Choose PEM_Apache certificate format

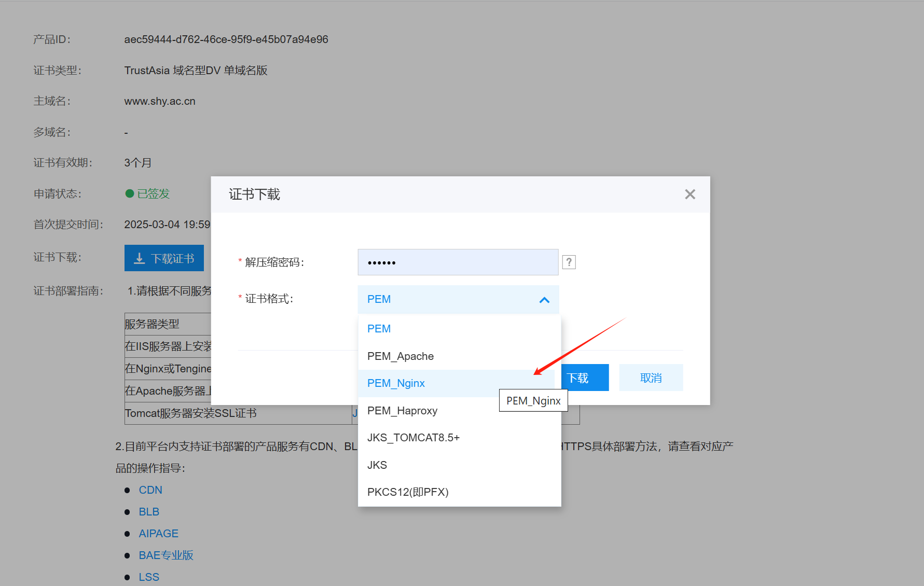(400, 356)
